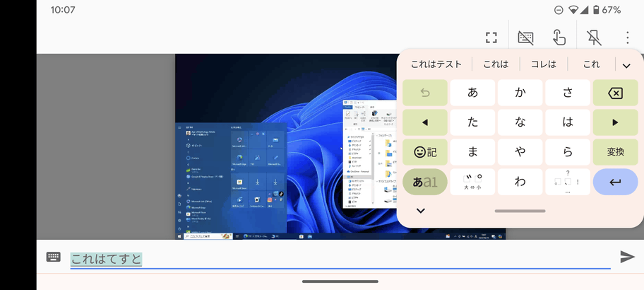Focus the text field containing これはてすと

coord(340,259)
